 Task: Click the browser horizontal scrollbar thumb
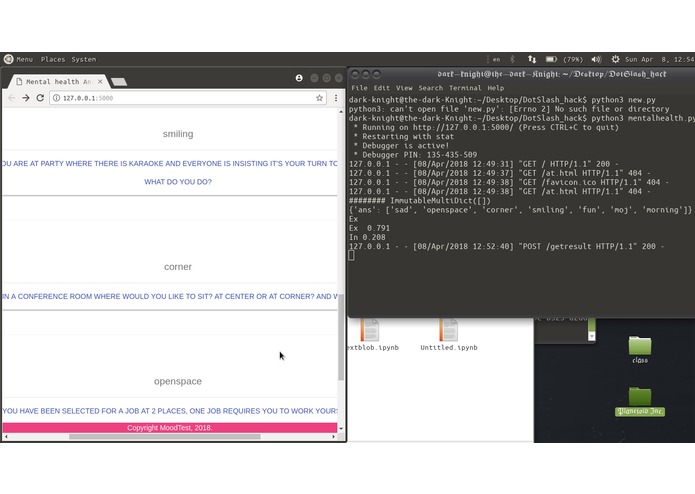(x=164, y=437)
